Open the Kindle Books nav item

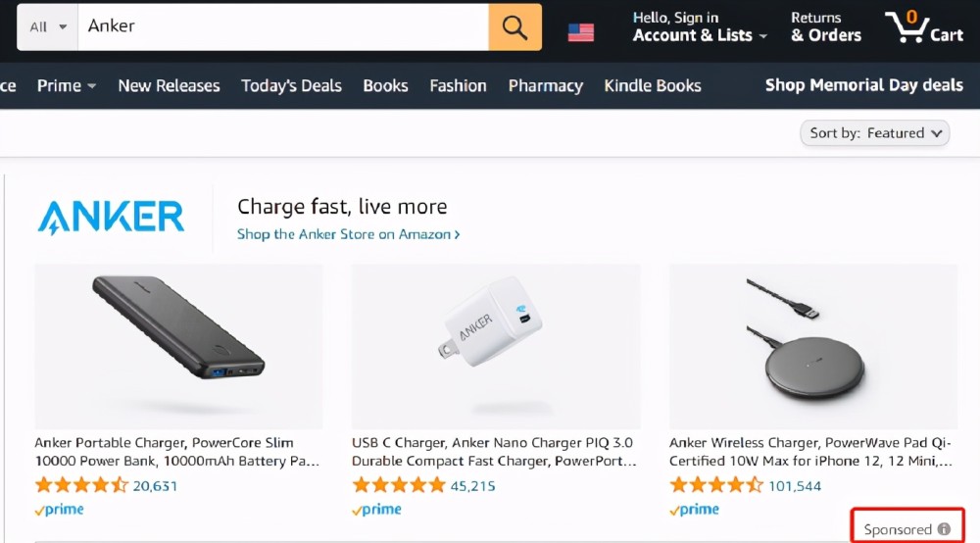(652, 85)
